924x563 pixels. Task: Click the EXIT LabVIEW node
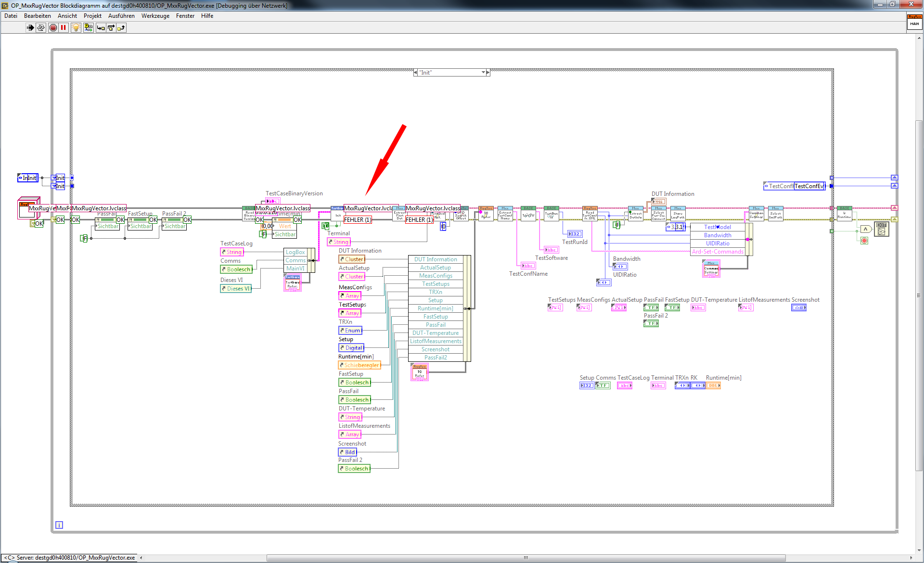pyautogui.click(x=881, y=229)
